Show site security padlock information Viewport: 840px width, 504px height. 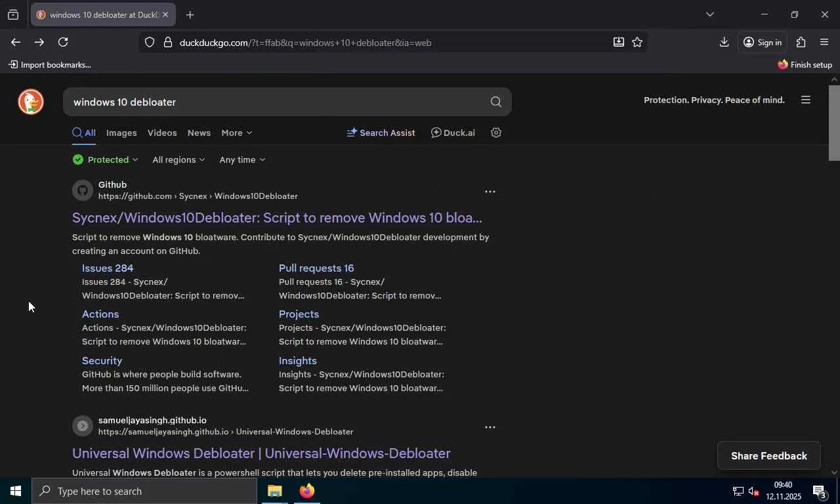167,42
